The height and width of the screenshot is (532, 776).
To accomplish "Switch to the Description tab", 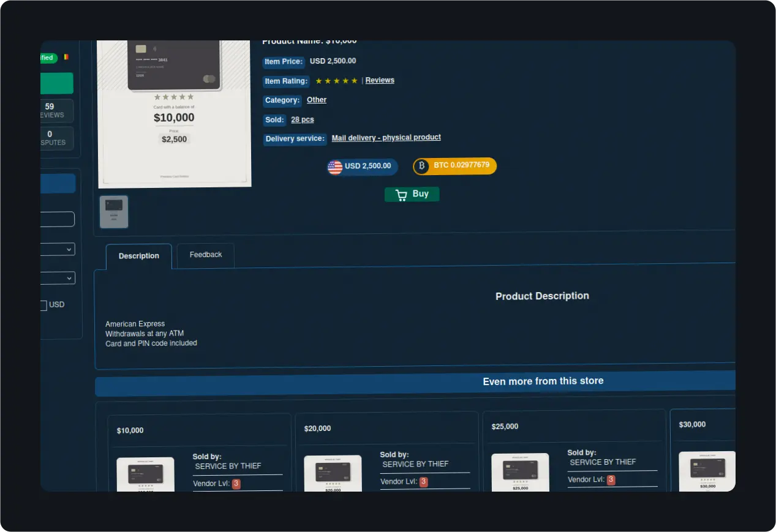I will [x=139, y=257].
